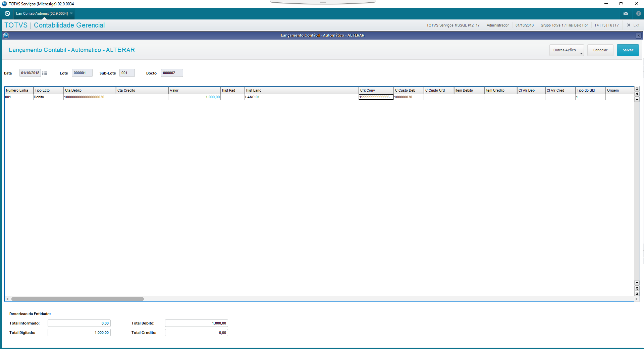
Task: Click the Hist Lanc column header
Action: tap(302, 91)
